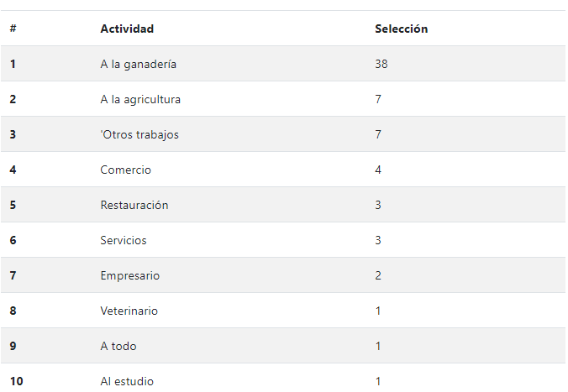
Task: Click the # column header
Action: coord(13,29)
